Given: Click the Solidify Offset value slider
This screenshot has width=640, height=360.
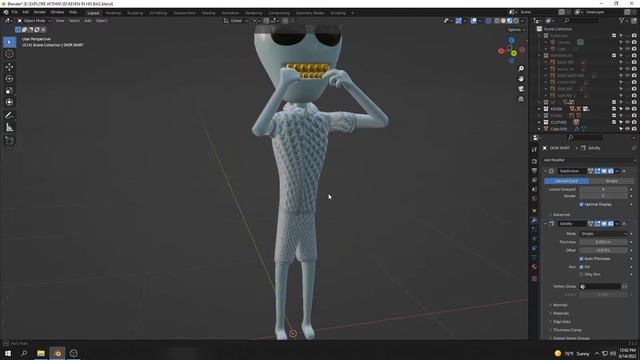Looking at the screenshot, I should (603, 250).
